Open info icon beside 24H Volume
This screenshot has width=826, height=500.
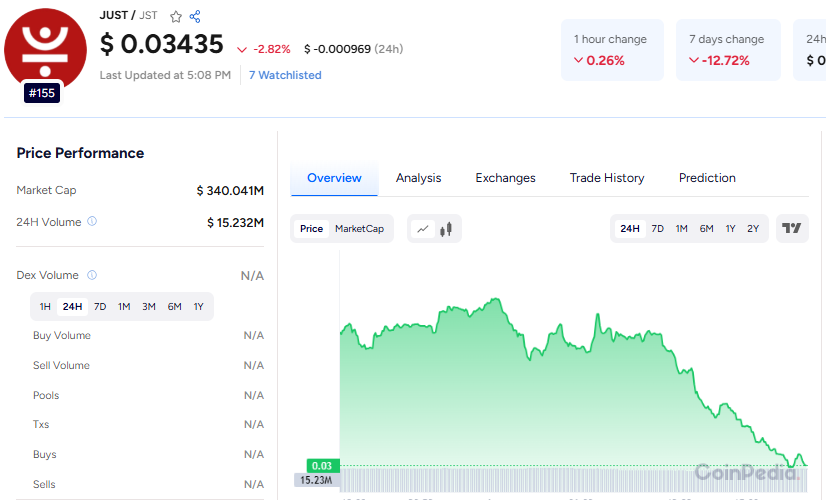pos(92,221)
